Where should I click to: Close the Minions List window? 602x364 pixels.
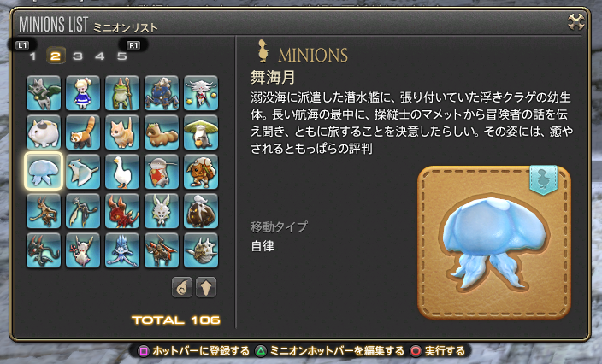pos(575,21)
